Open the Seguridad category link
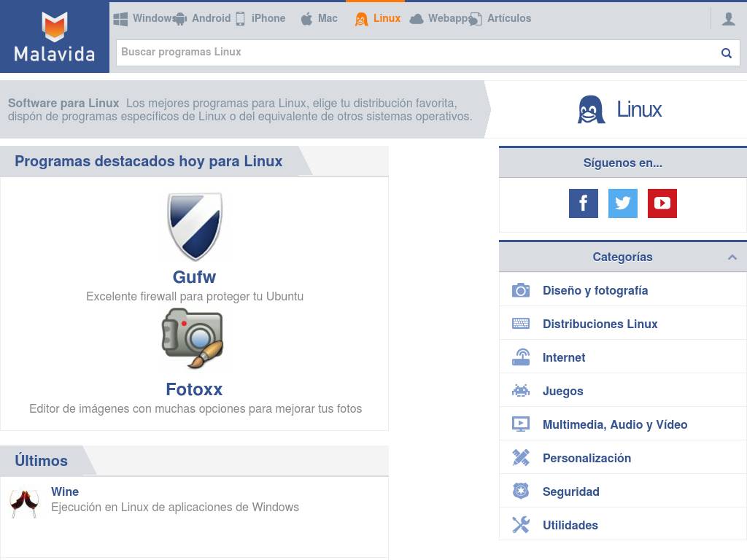 [x=570, y=491]
